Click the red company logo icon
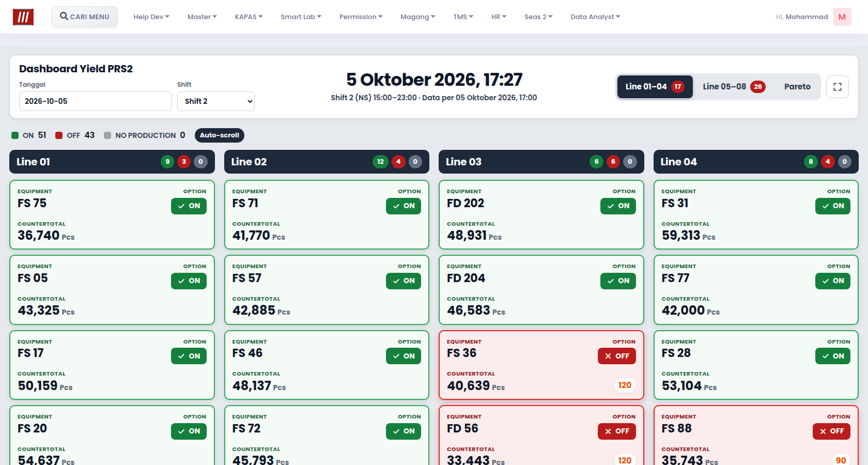868x465 pixels. (x=23, y=17)
